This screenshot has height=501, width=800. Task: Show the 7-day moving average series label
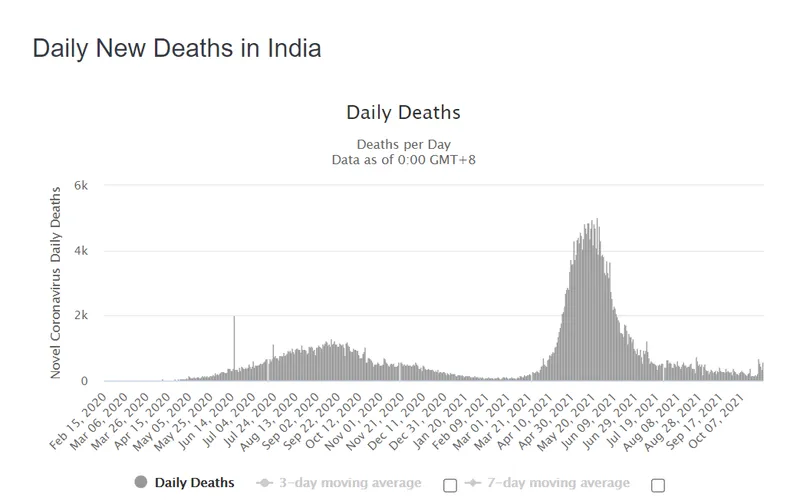[x=558, y=483]
